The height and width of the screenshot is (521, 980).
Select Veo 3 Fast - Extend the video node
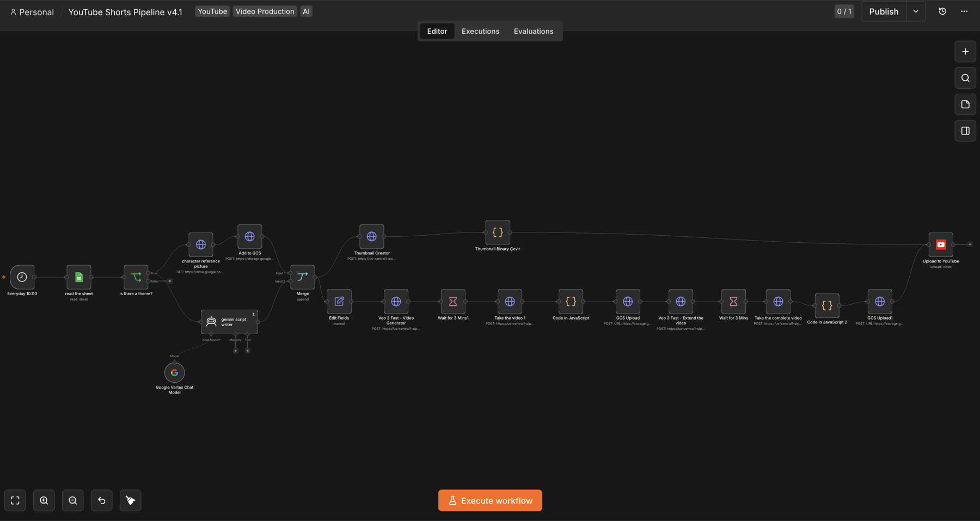(681, 301)
